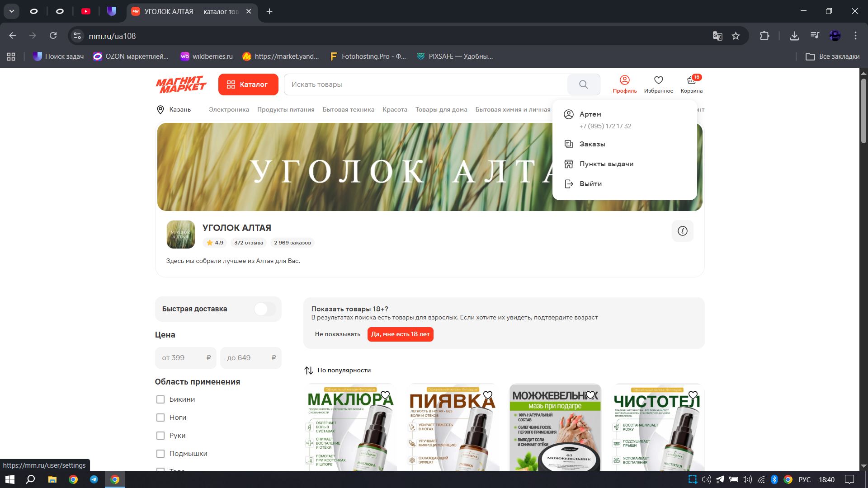The image size is (868, 488).
Task: Toggle the Быстрая доставка switch
Action: coord(264,309)
